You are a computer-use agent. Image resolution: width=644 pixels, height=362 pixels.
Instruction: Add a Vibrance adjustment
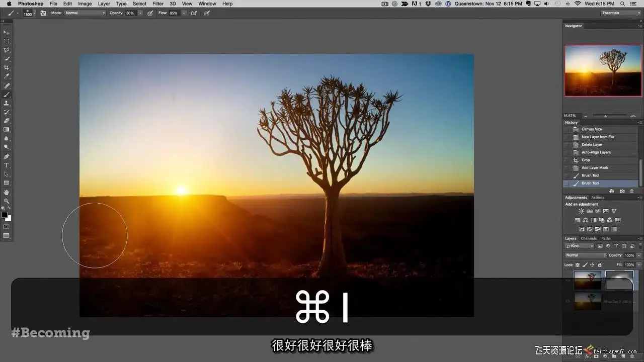click(614, 211)
